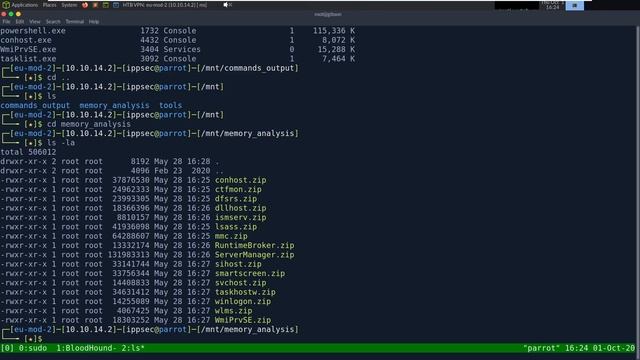Screen dimensions: 640x360
Task: Click the ismserv.zip file name
Action: coord(240,218)
